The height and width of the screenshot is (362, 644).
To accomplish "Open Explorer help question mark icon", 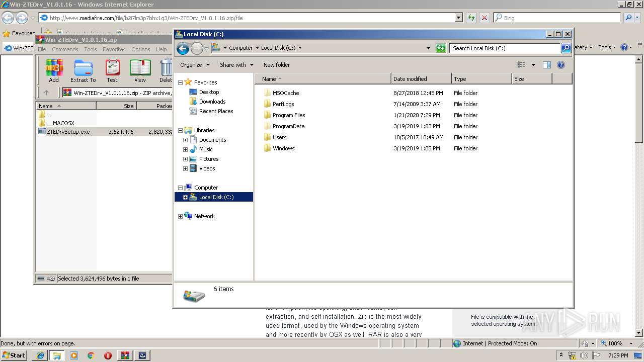I will (x=561, y=65).
